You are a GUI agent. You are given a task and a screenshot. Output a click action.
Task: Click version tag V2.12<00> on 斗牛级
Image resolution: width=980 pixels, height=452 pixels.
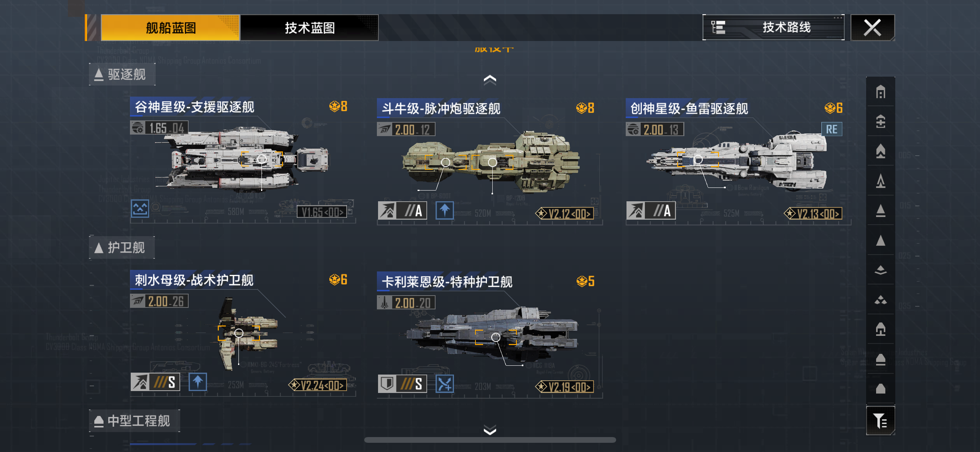pyautogui.click(x=565, y=214)
